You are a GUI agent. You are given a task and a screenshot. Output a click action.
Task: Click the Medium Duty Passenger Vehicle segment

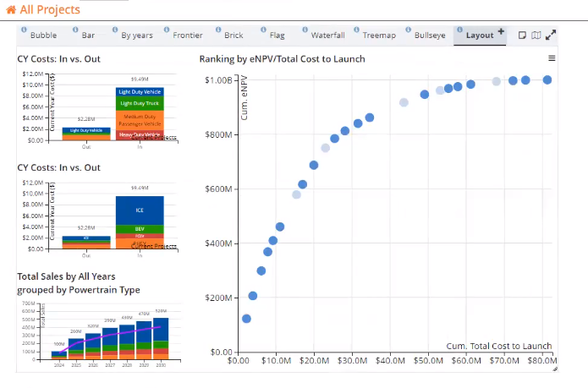point(140,120)
